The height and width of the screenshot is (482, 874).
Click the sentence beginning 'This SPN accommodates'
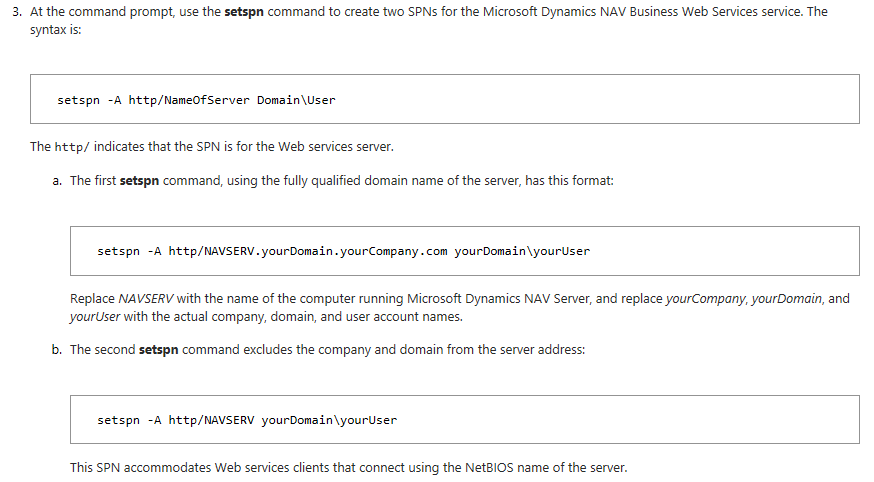(348, 467)
